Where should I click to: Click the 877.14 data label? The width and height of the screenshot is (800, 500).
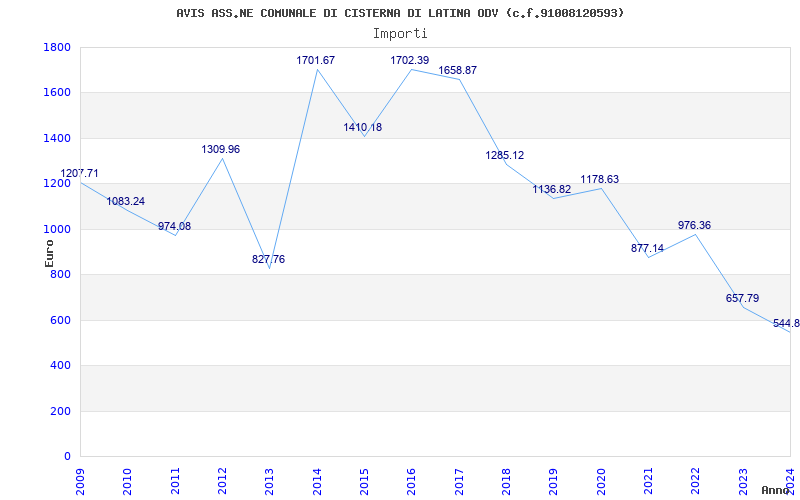(x=647, y=248)
